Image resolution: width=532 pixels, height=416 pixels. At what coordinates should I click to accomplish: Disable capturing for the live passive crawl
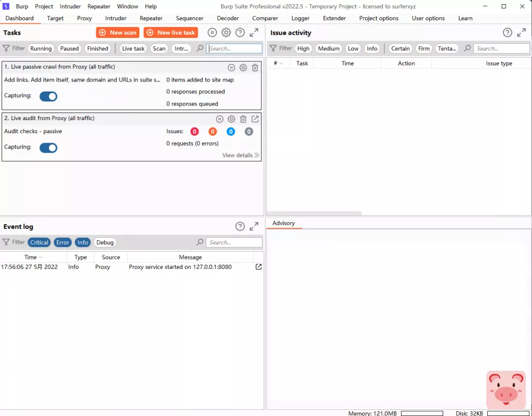click(x=48, y=96)
